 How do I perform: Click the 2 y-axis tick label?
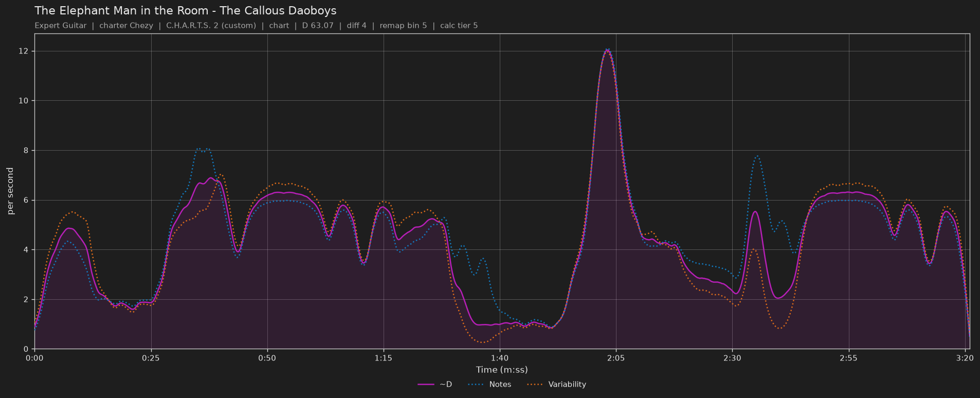click(26, 299)
